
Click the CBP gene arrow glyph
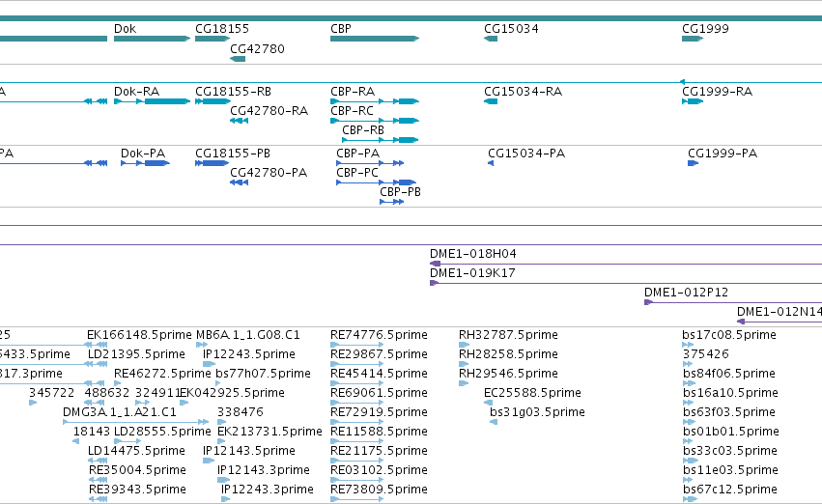pyautogui.click(x=375, y=39)
